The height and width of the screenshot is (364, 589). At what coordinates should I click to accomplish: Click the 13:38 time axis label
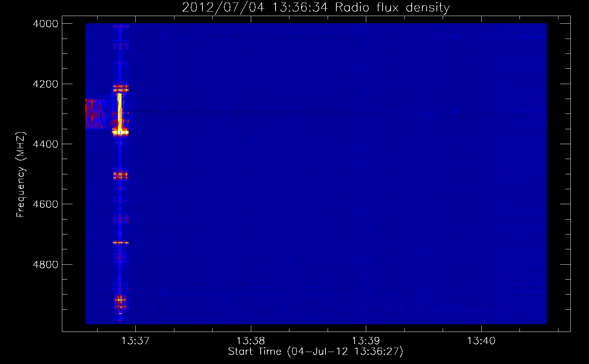250,341
